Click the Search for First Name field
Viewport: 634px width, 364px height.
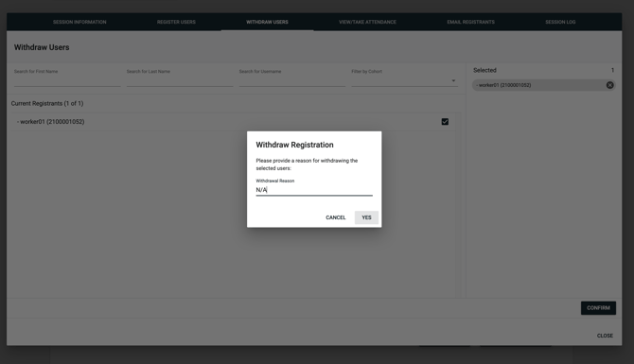tap(67, 80)
